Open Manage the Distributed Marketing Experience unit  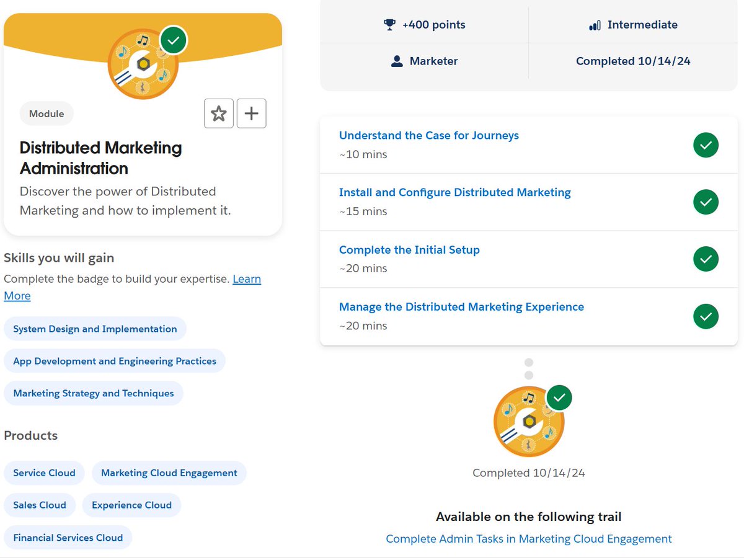coord(461,306)
